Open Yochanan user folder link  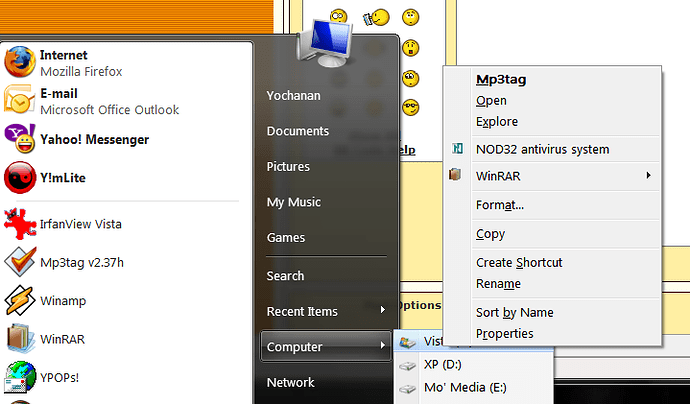[x=294, y=95]
